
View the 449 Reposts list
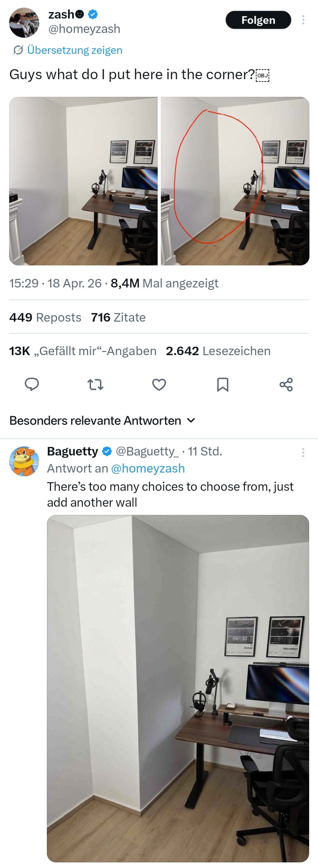click(x=45, y=317)
